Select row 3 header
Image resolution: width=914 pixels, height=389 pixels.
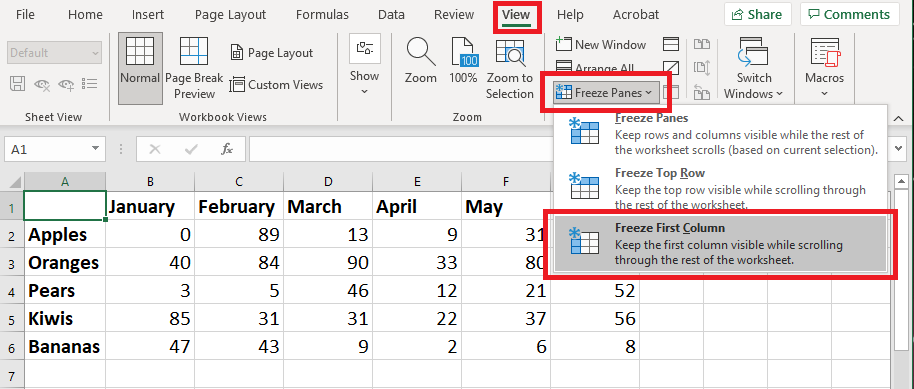point(12,262)
